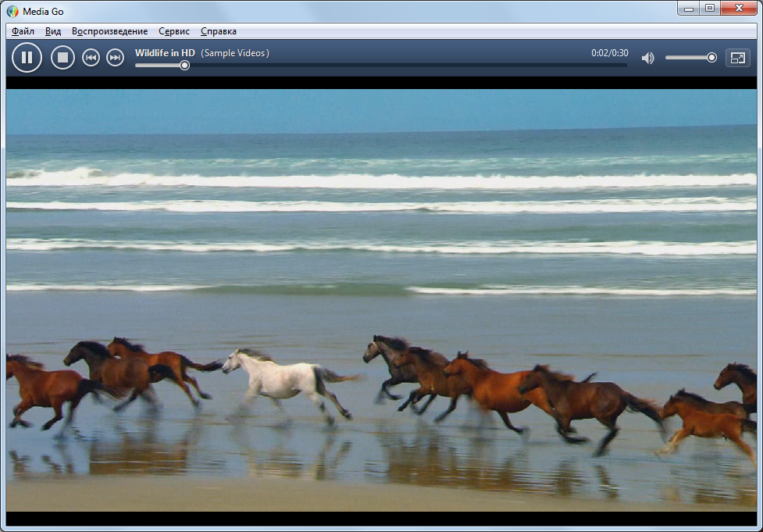Mute the sound via the speaker icon
Viewport: 763px width, 532px height.
point(647,58)
